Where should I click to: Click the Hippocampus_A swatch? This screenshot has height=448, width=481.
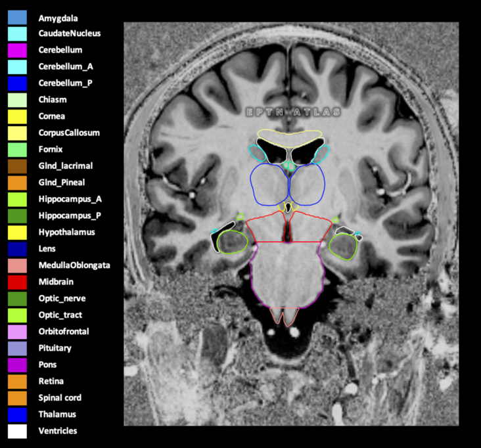[17, 199]
